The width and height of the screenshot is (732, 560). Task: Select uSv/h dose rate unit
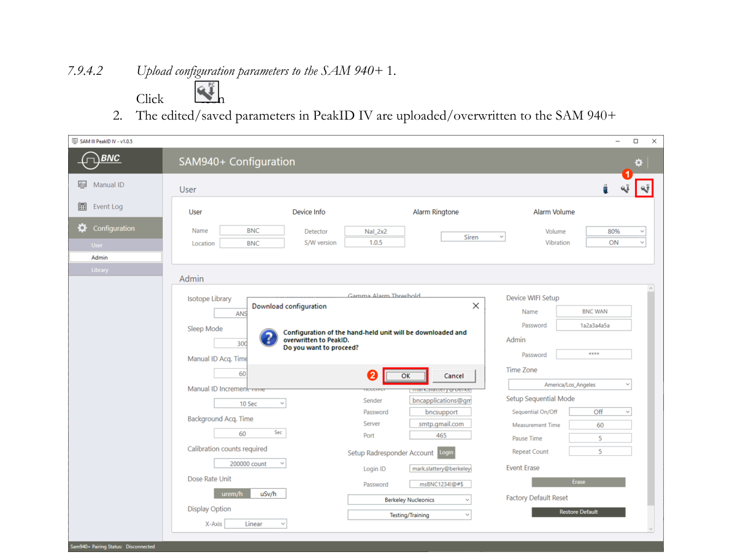[x=268, y=494]
